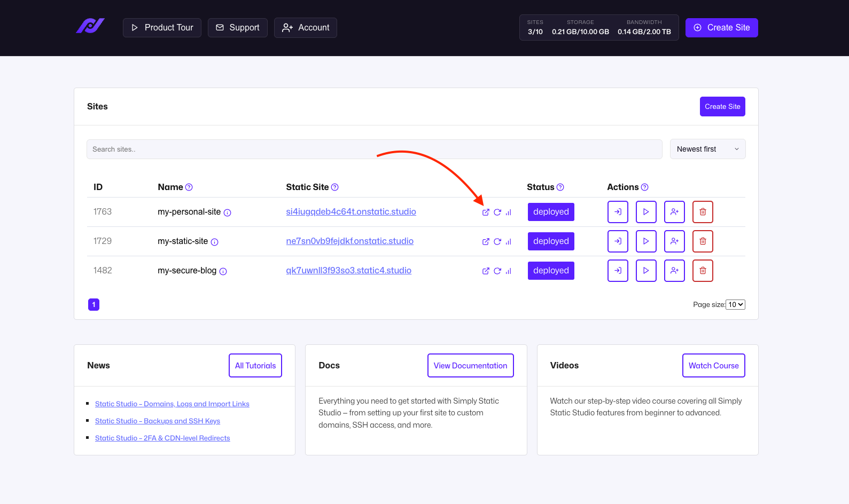Click All Tutorials button
This screenshot has height=504, width=849.
click(x=255, y=365)
